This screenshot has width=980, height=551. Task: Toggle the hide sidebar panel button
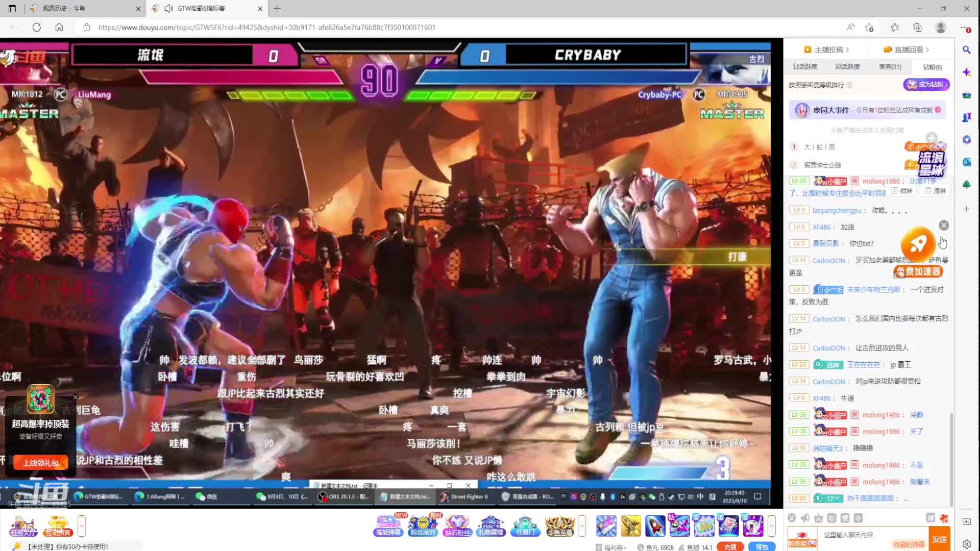(967, 522)
